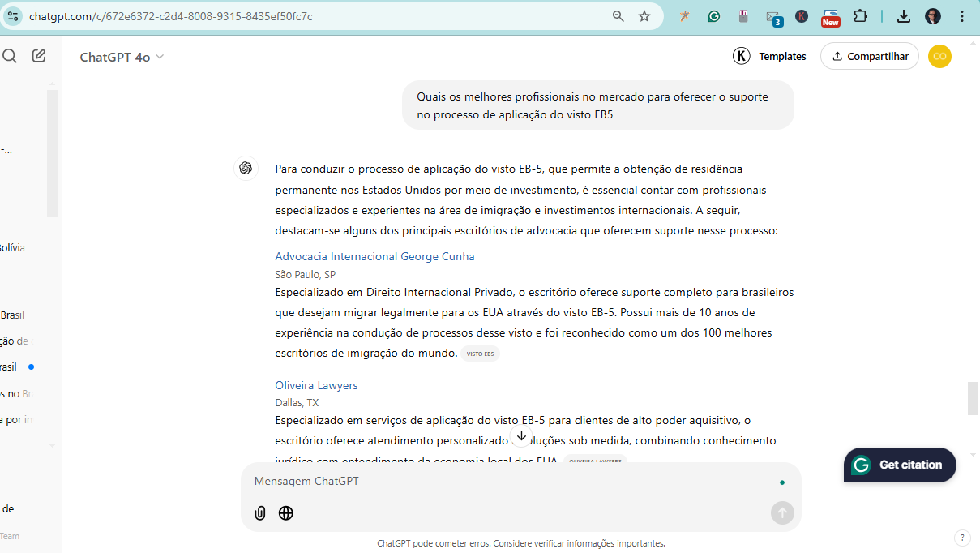980x553 pixels.
Task: Bookmark this page with star icon
Action: pos(644,16)
